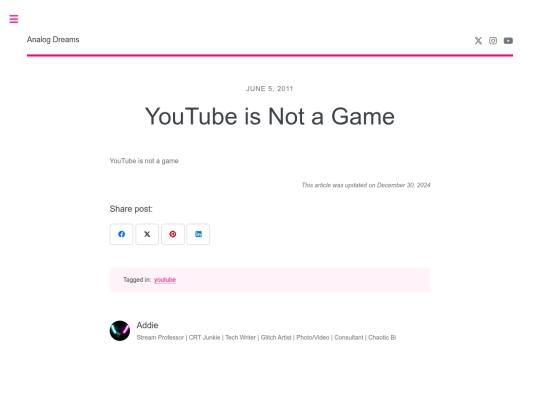Click the updated on December 30, 2024 note
540x405 pixels.
[x=366, y=185]
